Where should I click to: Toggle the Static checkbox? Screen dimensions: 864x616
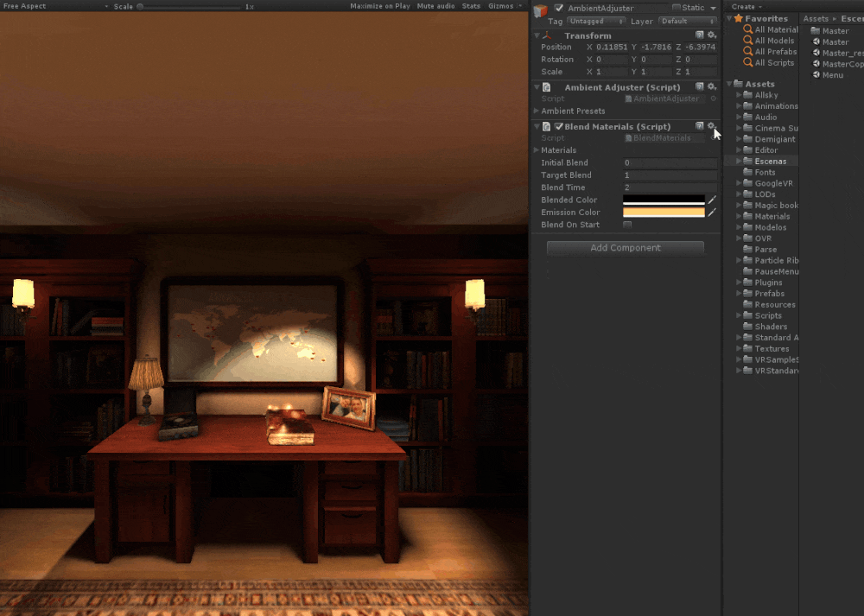point(677,8)
